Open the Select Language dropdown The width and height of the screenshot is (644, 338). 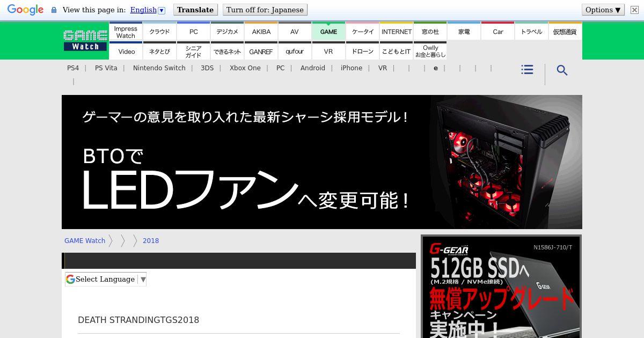pos(106,279)
